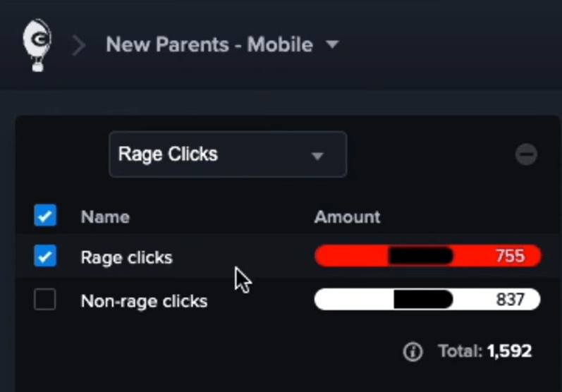Click caret next to New Parents - Mobile
This screenshot has height=392, width=562.
pyautogui.click(x=332, y=45)
